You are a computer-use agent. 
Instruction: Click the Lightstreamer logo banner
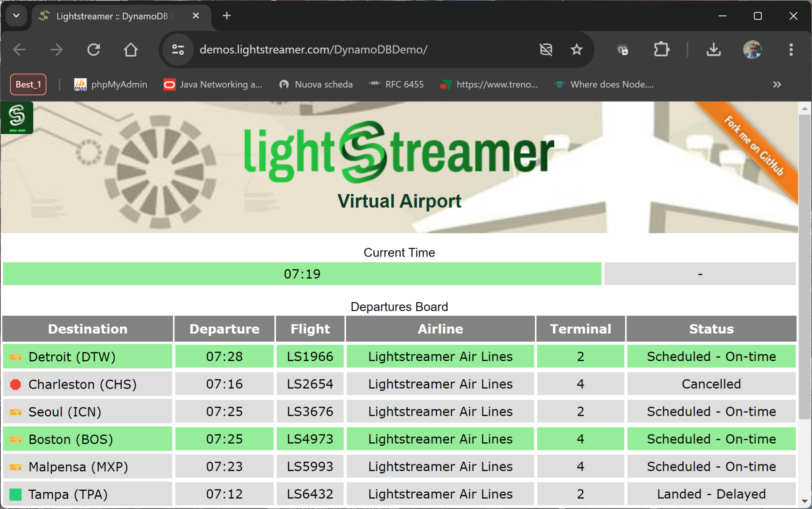(x=399, y=152)
